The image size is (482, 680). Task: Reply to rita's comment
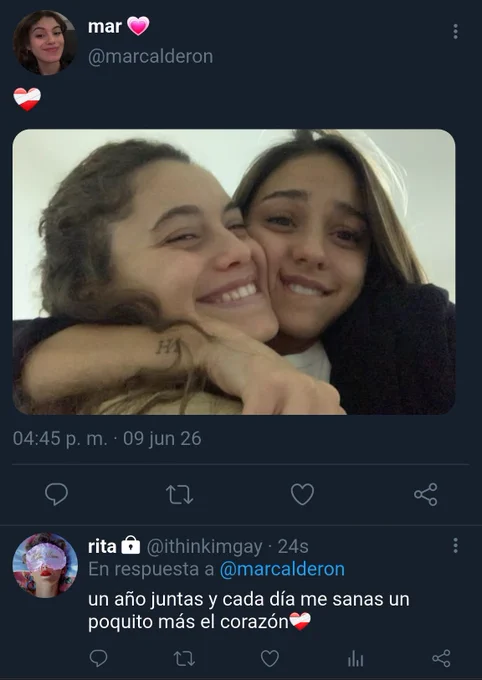coord(98,658)
